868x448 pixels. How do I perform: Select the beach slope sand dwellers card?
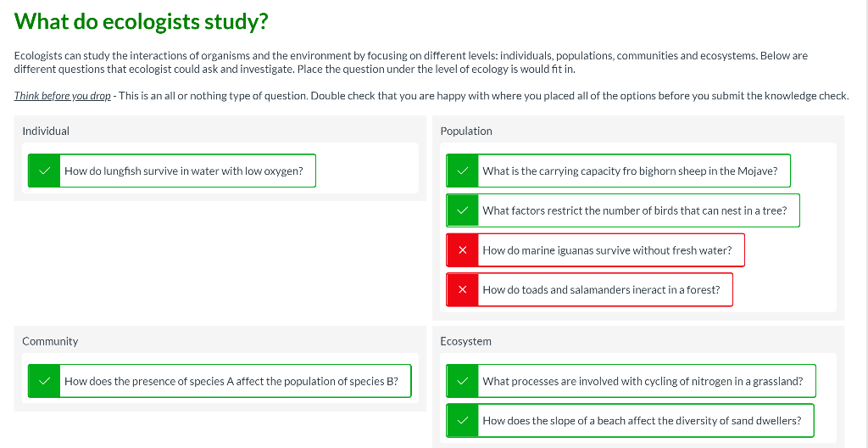coord(642,420)
